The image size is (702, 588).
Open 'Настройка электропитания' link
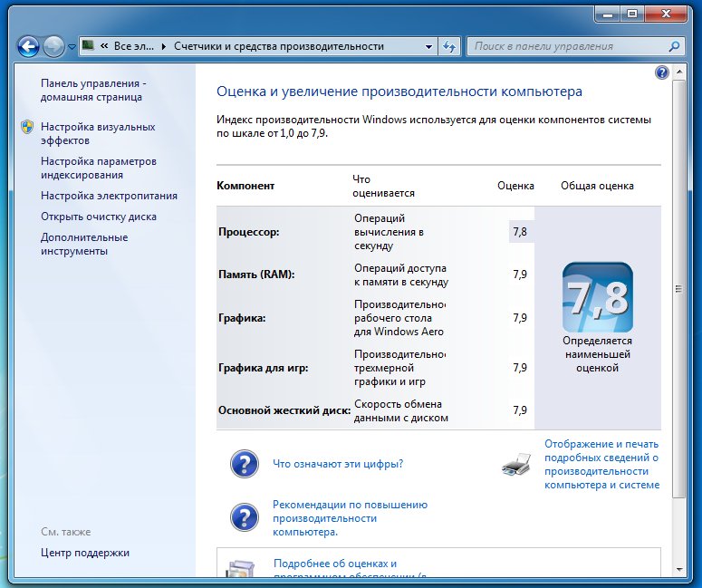click(109, 196)
